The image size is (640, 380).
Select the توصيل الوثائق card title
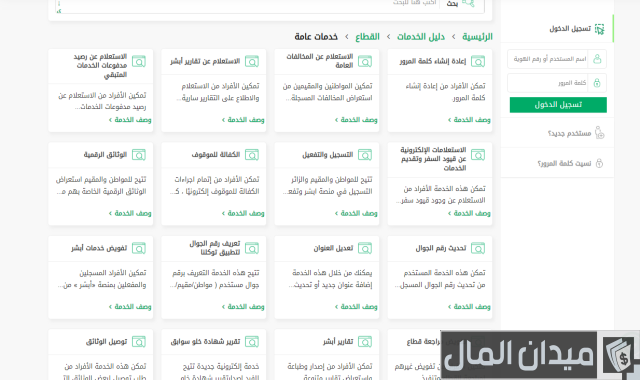tap(106, 342)
